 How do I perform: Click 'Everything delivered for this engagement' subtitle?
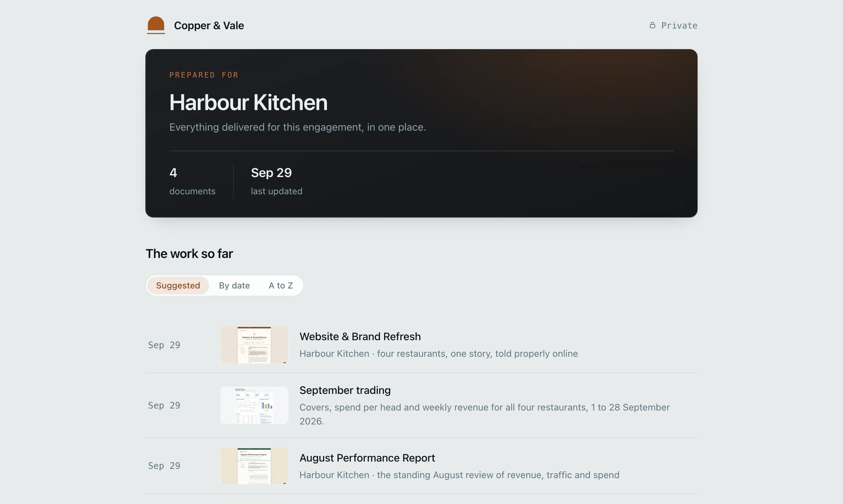[297, 127]
